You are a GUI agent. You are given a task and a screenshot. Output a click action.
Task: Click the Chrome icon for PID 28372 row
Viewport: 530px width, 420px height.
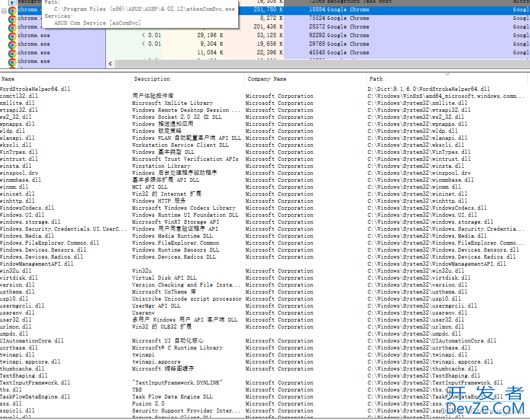click(x=12, y=27)
